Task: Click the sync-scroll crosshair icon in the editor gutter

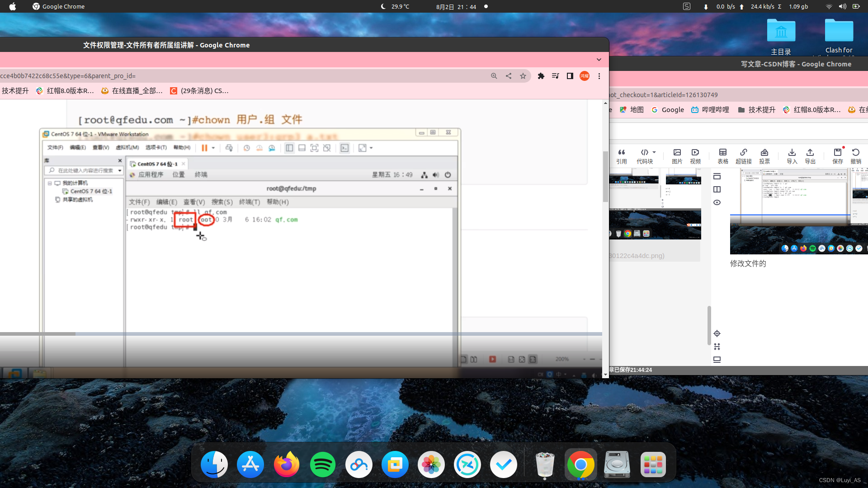Action: tap(717, 333)
